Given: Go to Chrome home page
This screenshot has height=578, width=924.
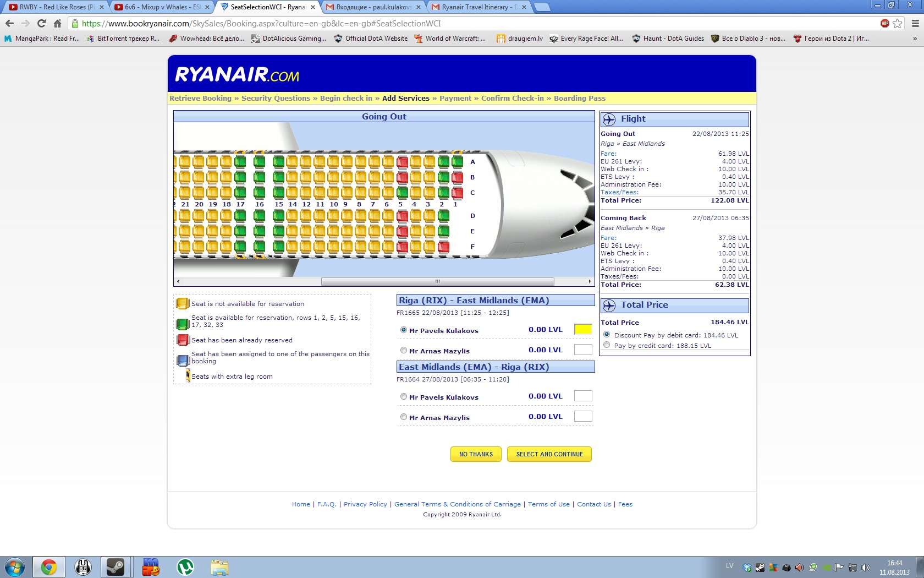Looking at the screenshot, I should 57,23.
